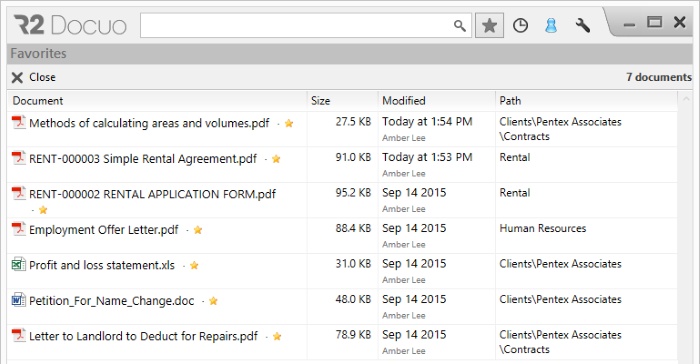The image size is (700, 364).
Task: Click Word icon of Petition_For_Name_Change.doc
Action: [x=18, y=300]
